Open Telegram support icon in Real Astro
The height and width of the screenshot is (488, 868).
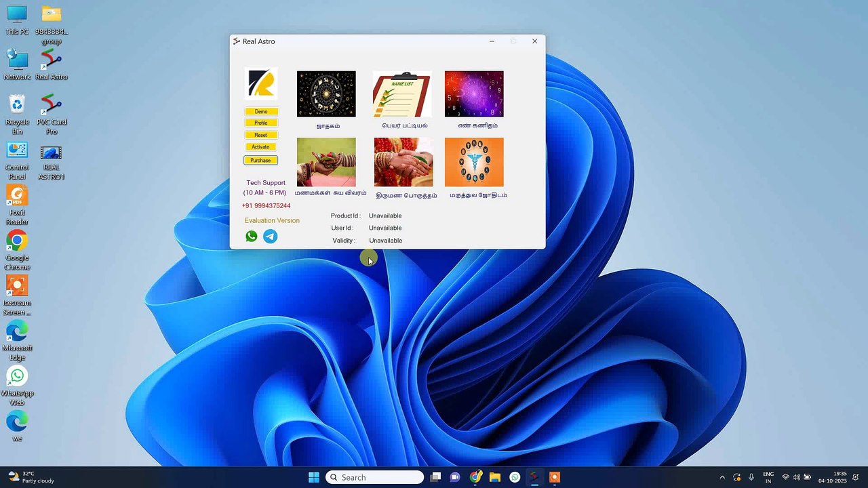270,236
